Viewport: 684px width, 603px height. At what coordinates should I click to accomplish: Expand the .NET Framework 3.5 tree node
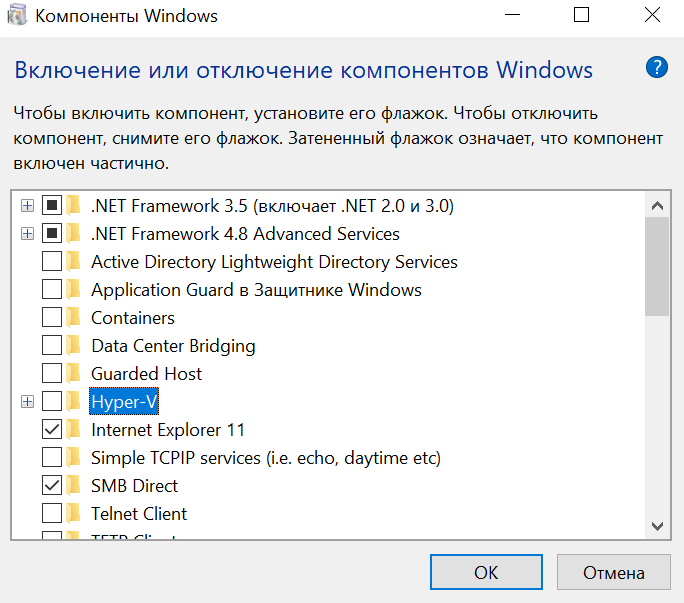click(x=27, y=206)
